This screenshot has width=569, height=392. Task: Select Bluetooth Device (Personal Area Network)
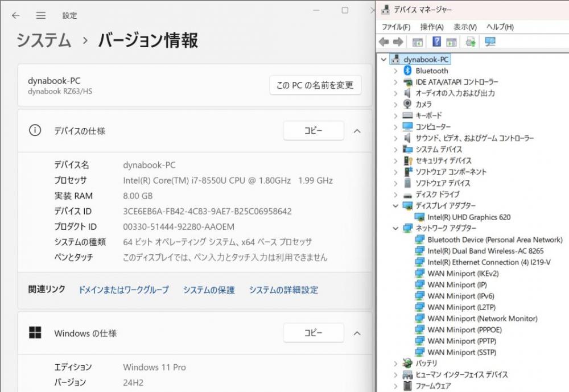click(x=495, y=240)
